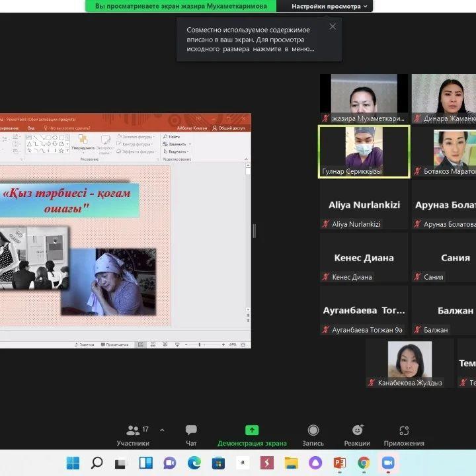This screenshot has width=476, height=476.
Task: Open PowerPoint from the Windows taskbar
Action: 340,463
